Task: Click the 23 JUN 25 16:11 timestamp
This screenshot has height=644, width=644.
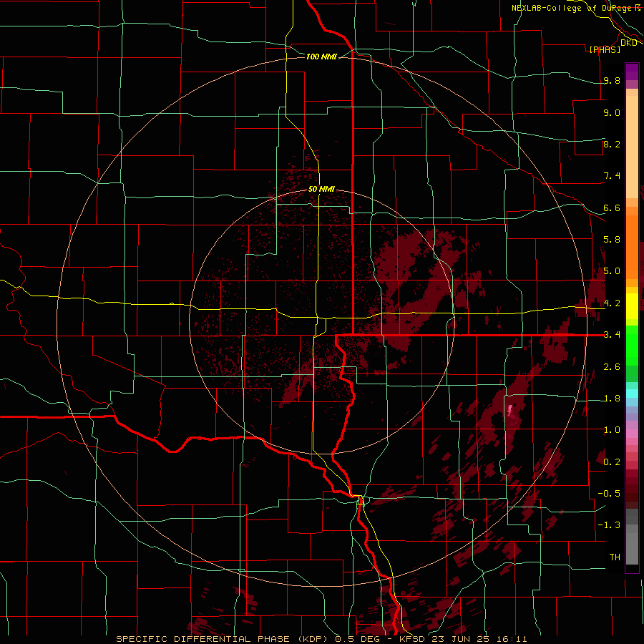Action: (x=479, y=639)
